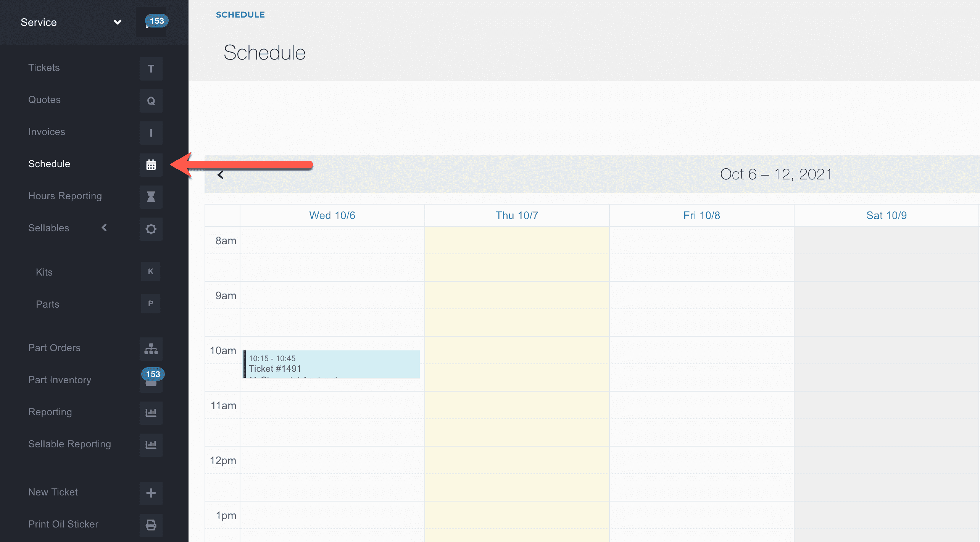Go to the previous week with the arrow
The width and height of the screenshot is (980, 542).
(x=221, y=175)
